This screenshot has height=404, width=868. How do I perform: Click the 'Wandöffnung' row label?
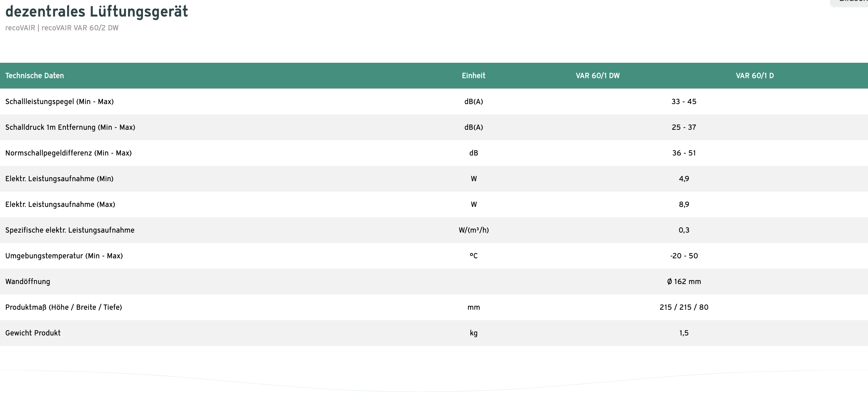point(28,282)
